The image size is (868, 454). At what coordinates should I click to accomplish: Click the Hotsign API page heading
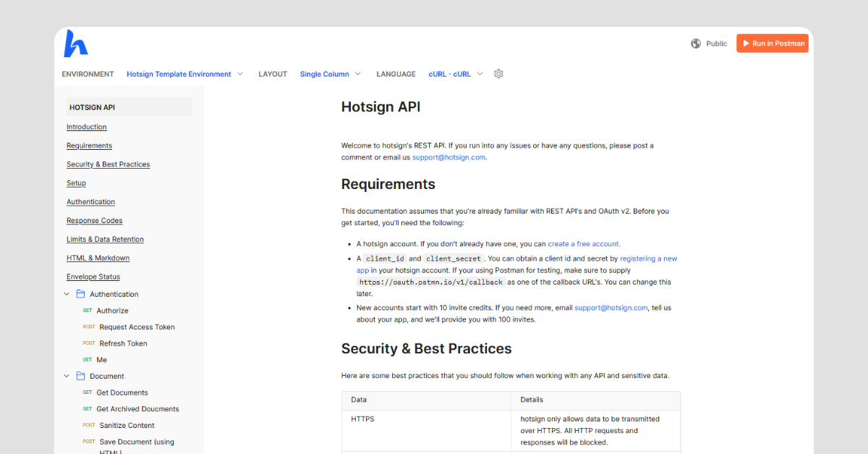click(x=380, y=107)
